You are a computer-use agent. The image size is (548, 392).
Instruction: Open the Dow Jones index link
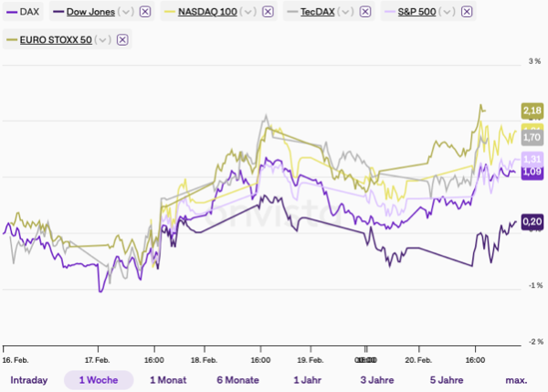pos(90,12)
